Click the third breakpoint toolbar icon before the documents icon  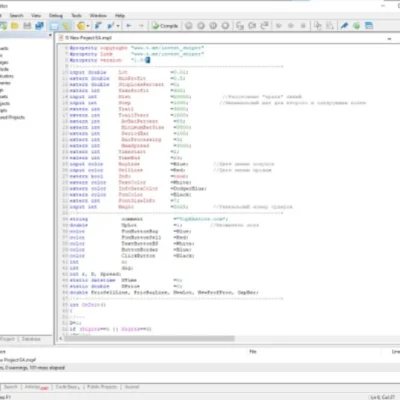303,26
